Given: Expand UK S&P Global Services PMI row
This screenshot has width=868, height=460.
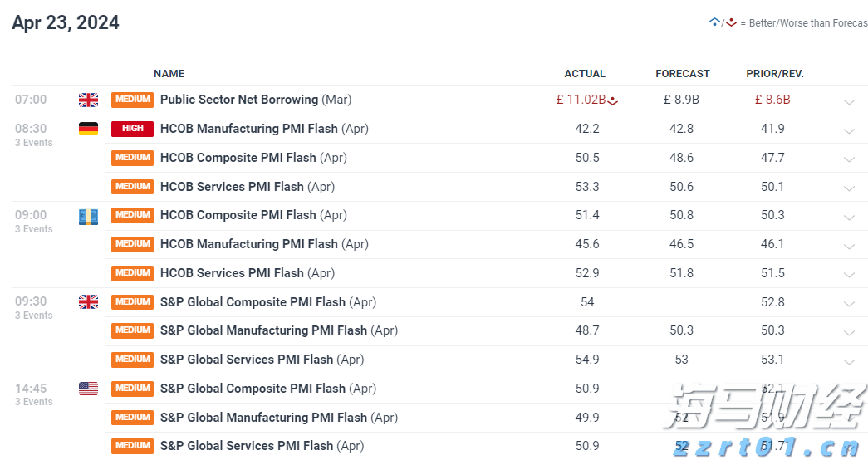Looking at the screenshot, I should coord(849,362).
